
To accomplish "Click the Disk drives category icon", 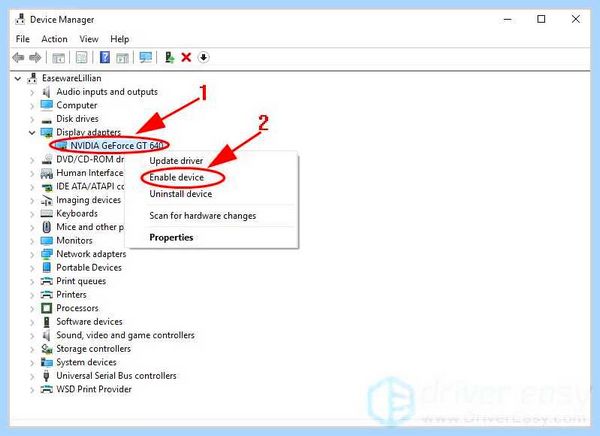I will click(46, 119).
